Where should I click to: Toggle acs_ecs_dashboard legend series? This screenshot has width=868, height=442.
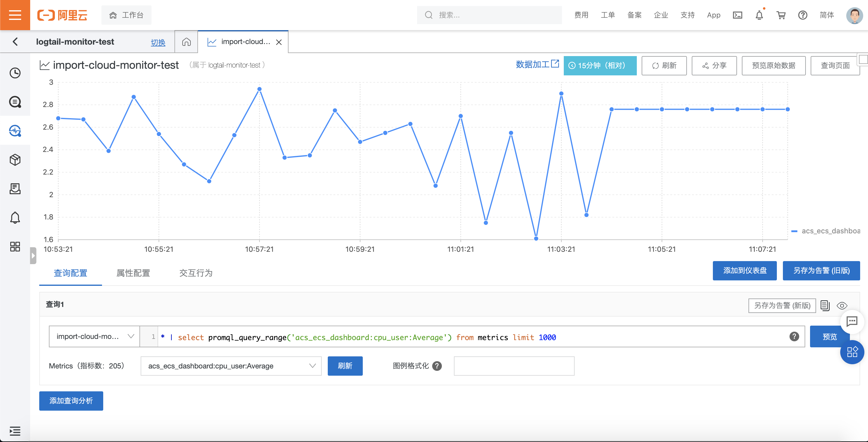[830, 231]
